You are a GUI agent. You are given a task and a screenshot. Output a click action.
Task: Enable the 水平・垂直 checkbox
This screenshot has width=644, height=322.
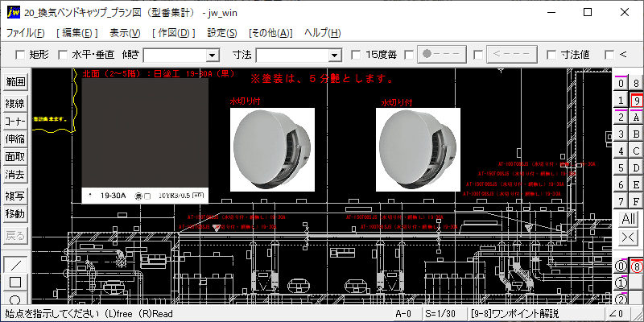click(63, 54)
